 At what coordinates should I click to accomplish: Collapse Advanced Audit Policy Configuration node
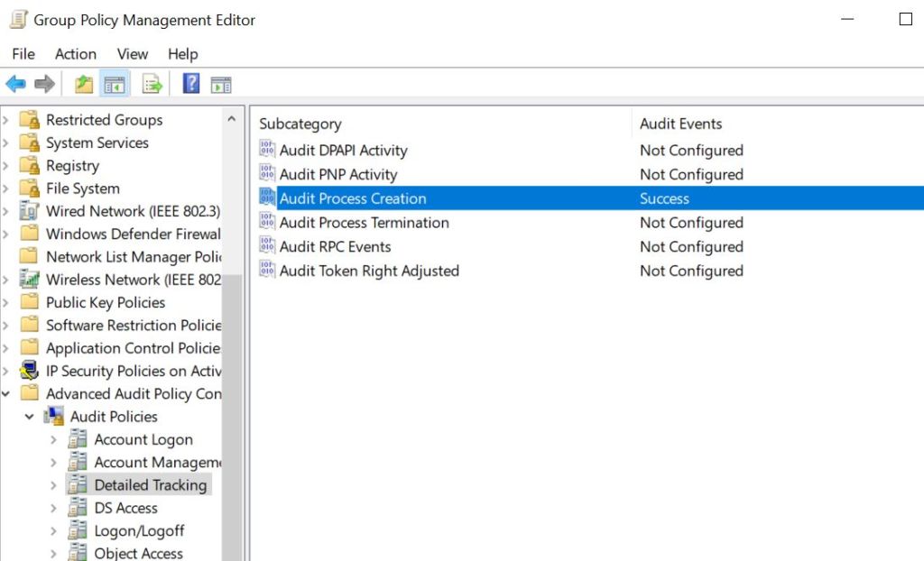(6, 394)
